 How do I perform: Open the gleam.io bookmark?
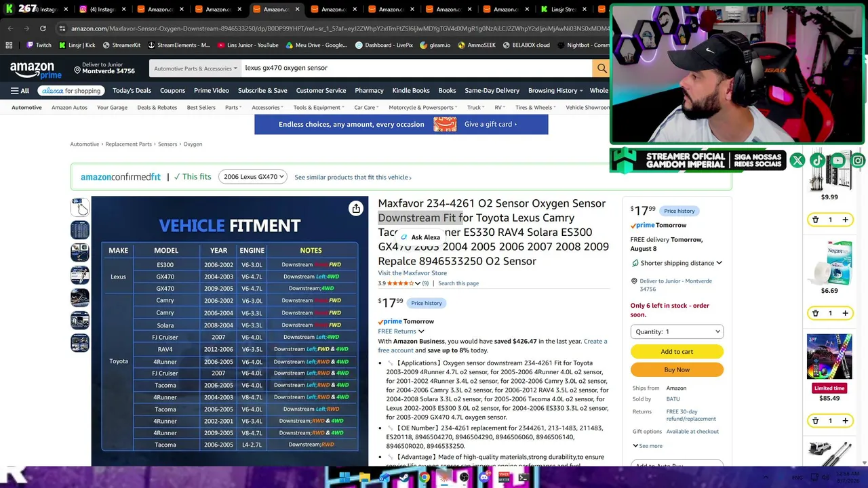[x=435, y=45]
